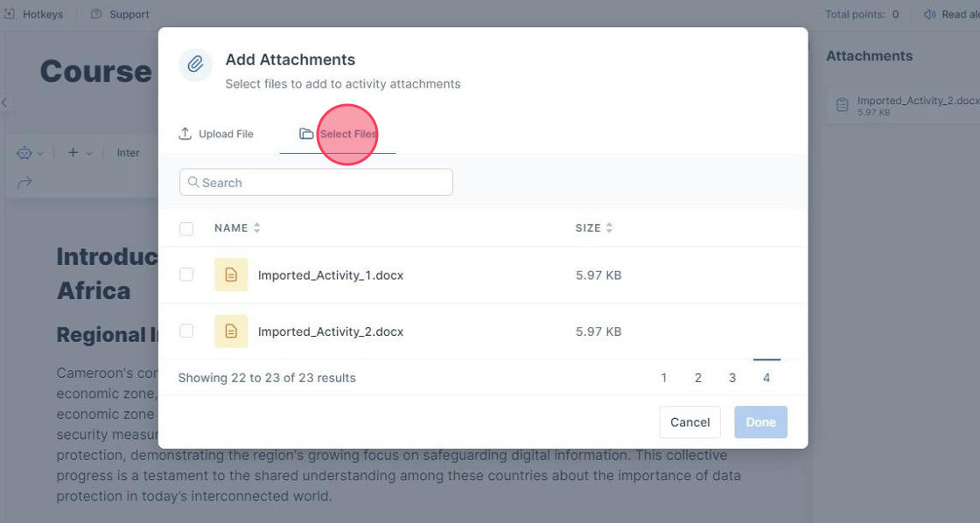The height and width of the screenshot is (523, 980).
Task: Go to page 3 of results
Action: (x=732, y=378)
